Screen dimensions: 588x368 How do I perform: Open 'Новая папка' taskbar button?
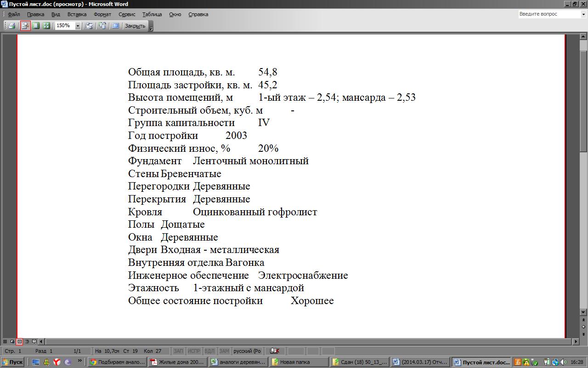[x=299, y=362]
